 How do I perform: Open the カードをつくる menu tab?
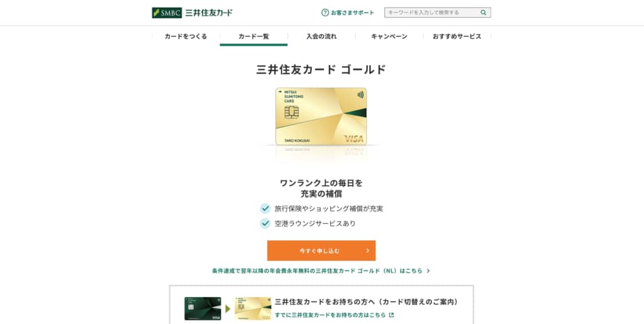186,36
